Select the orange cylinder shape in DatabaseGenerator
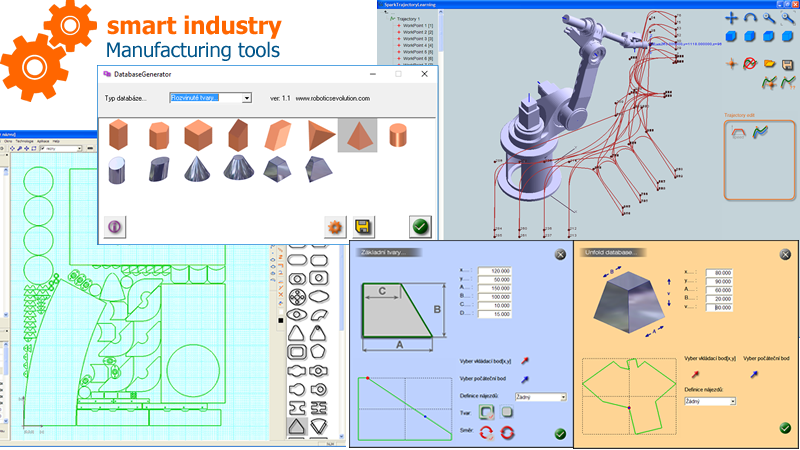Viewport: 800px width, 450px height. [398, 135]
